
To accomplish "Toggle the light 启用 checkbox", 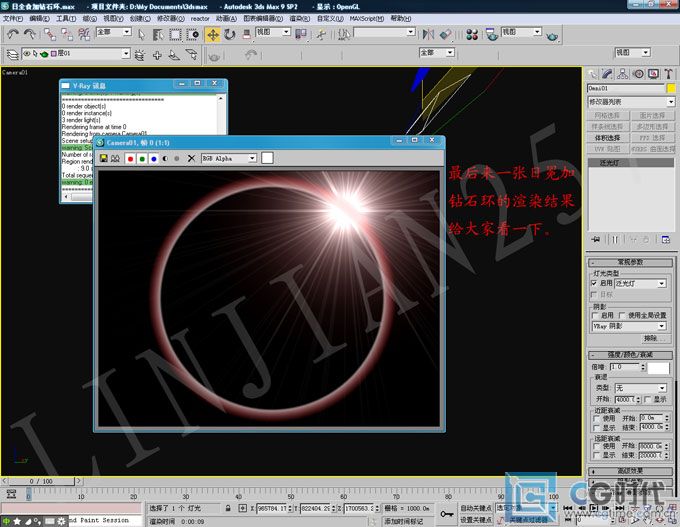I will [594, 283].
